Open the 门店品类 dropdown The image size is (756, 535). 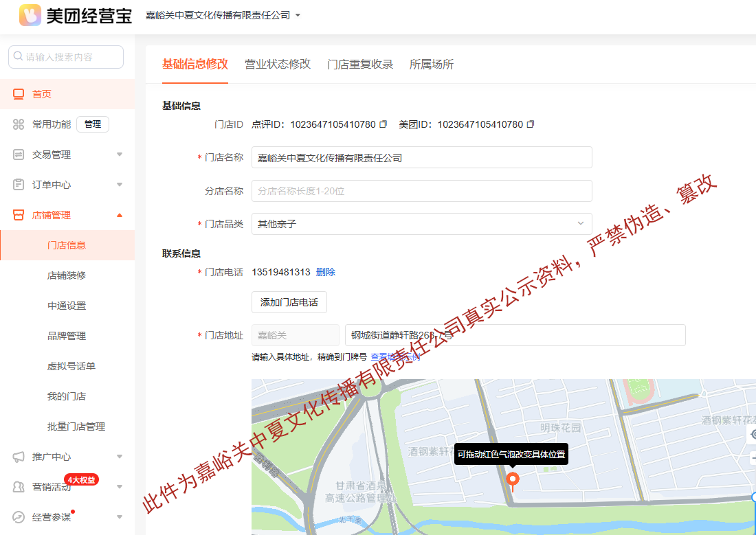[422, 224]
